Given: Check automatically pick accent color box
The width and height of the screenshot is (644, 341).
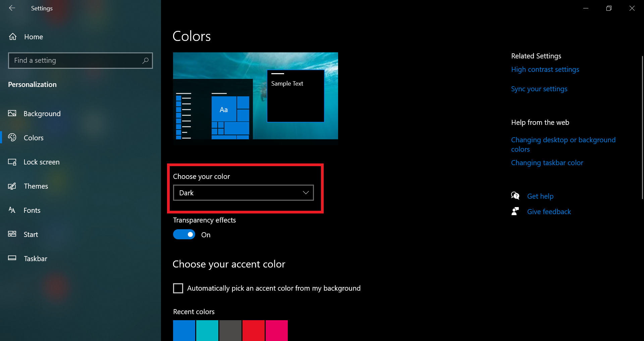Looking at the screenshot, I should tap(178, 288).
